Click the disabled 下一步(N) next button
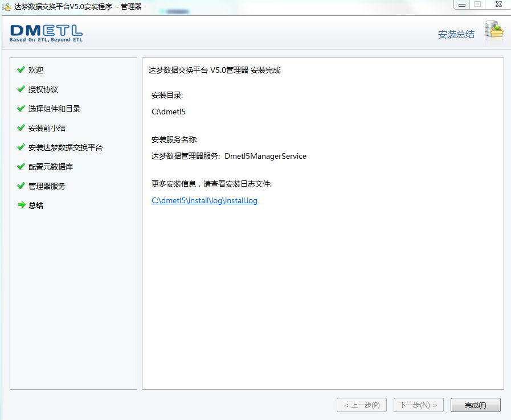This screenshot has width=511, height=420. click(419, 405)
